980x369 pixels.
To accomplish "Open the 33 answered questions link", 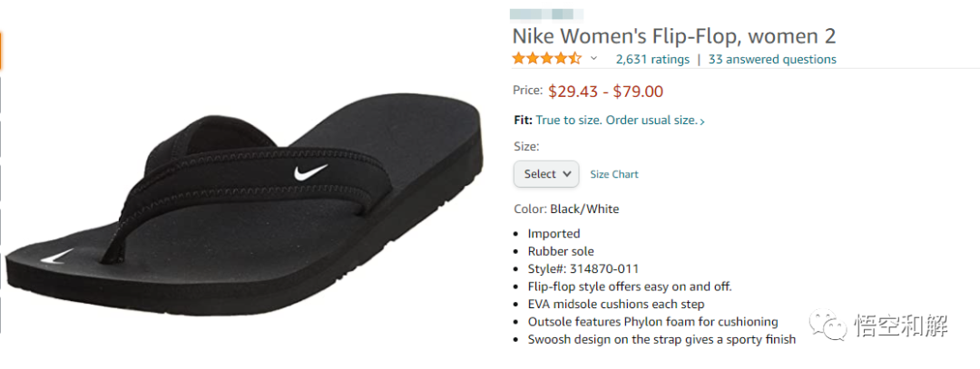I will [772, 60].
